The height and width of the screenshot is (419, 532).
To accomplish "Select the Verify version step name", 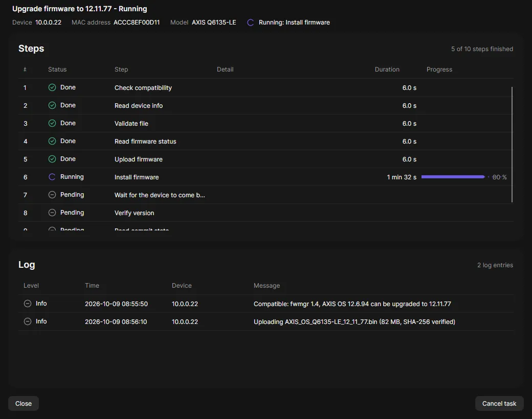I will pos(134,213).
